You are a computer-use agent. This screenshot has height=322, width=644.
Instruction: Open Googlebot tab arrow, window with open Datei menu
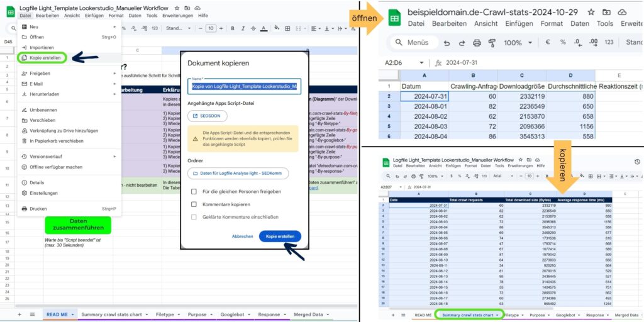(248, 314)
